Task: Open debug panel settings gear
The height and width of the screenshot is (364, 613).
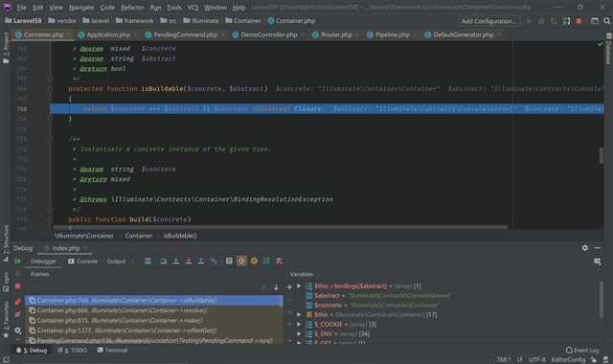Action: (585, 248)
